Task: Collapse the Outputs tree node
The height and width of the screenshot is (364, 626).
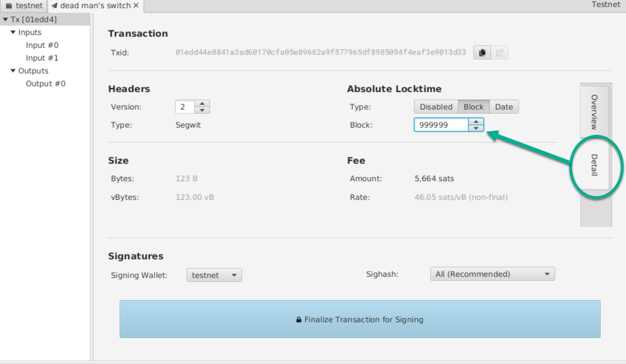Action: (13, 71)
